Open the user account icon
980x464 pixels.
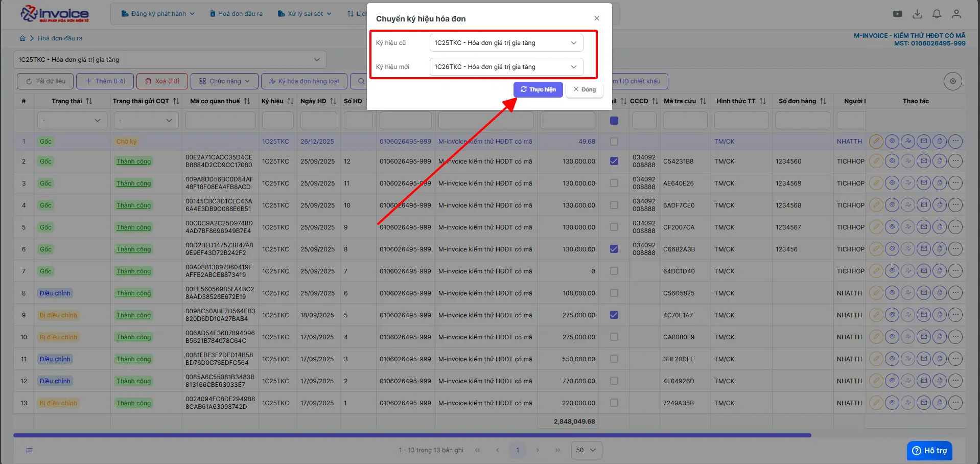tap(956, 14)
